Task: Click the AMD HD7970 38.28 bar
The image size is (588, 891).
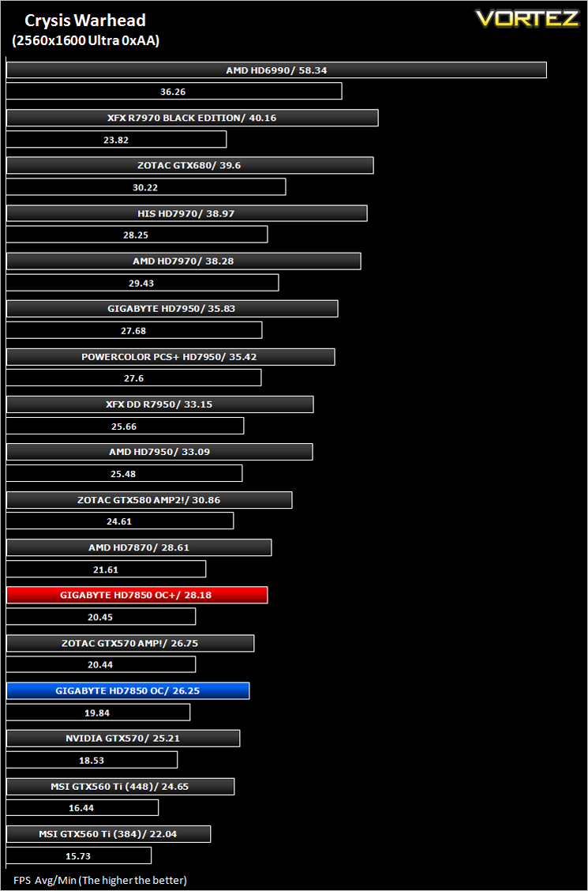Action: pos(184,261)
